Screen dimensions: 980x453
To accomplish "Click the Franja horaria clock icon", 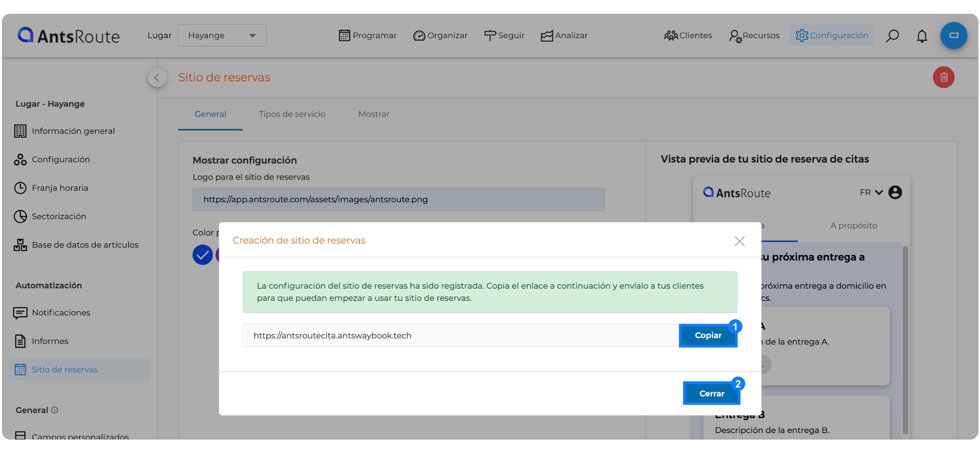I will pos(20,188).
